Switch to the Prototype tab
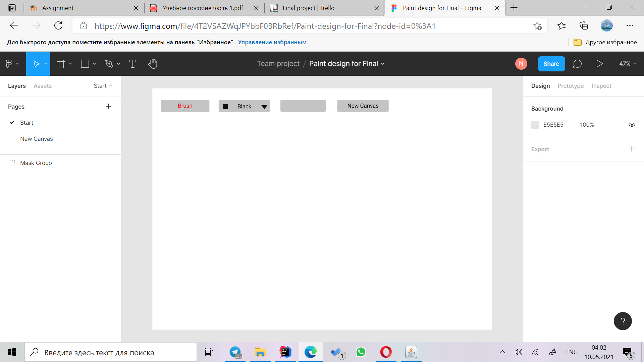 click(570, 86)
